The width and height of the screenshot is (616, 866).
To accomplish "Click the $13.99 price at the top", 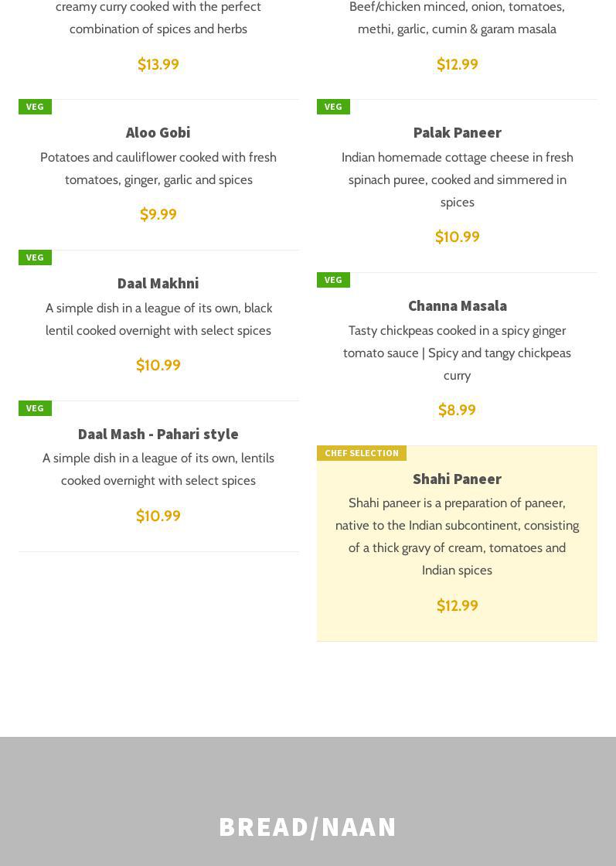I will [x=158, y=64].
